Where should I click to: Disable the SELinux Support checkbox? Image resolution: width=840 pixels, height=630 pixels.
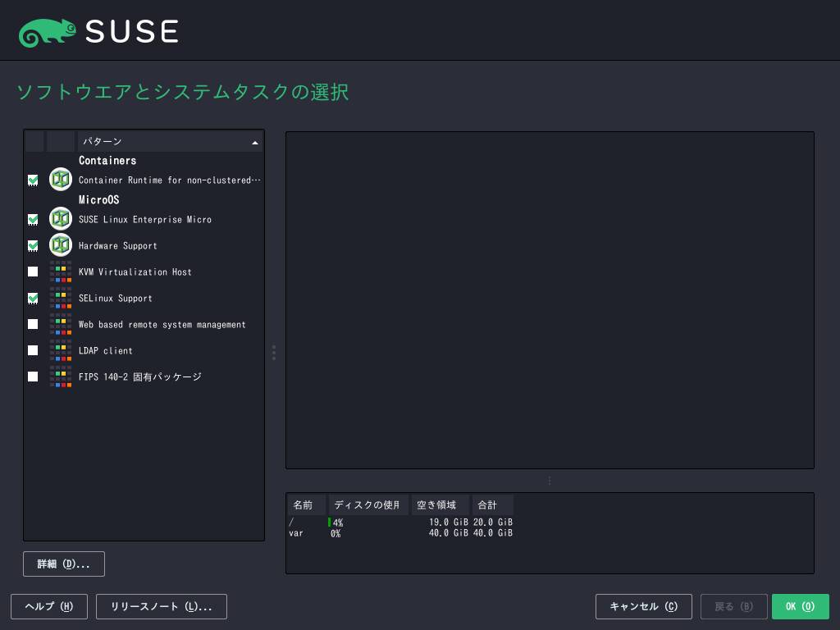pyautogui.click(x=33, y=298)
